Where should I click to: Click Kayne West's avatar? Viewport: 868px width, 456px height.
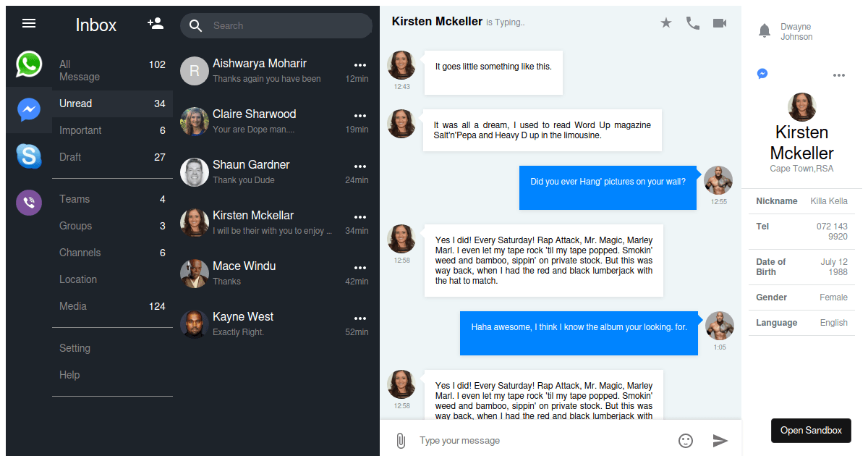pos(194,324)
